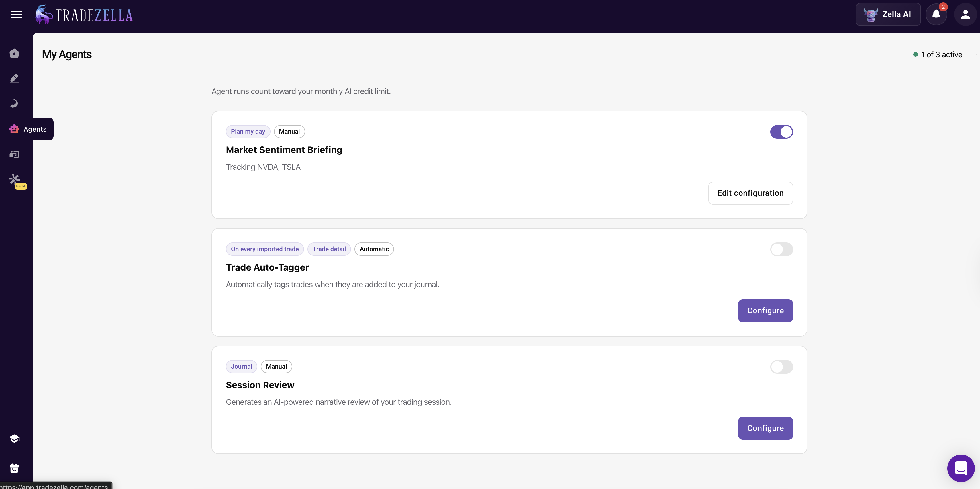
Task: Click the Manual tag on Session Review
Action: point(276,367)
